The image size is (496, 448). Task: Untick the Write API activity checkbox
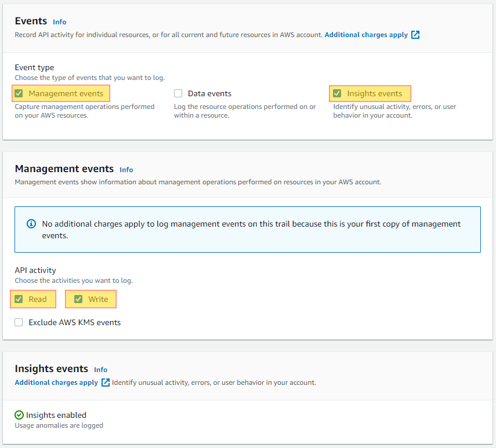[x=78, y=299]
